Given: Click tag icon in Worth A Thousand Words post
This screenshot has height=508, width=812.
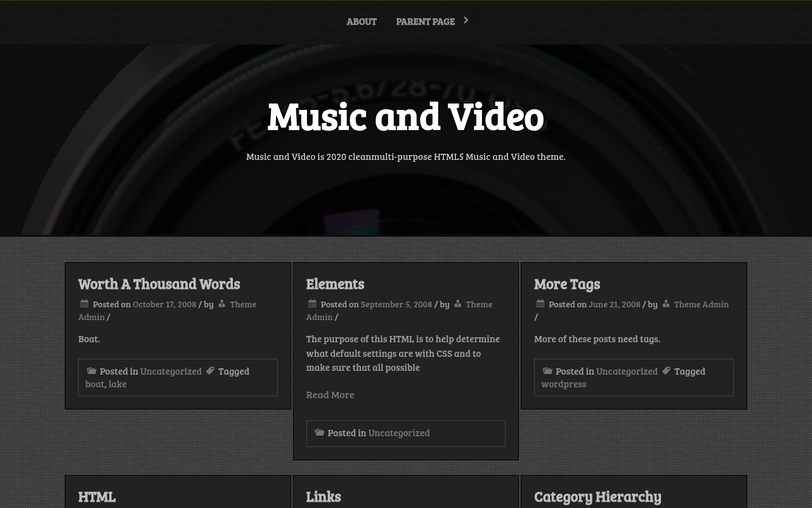Looking at the screenshot, I should click(x=210, y=370).
